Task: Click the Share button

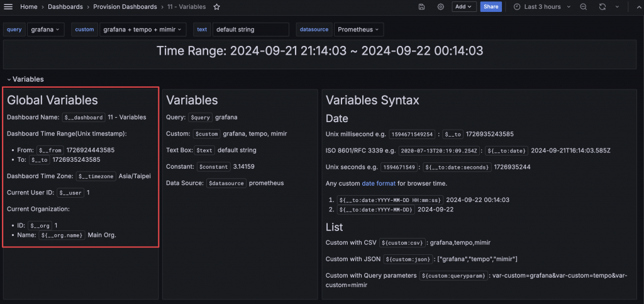Action: pos(491,7)
